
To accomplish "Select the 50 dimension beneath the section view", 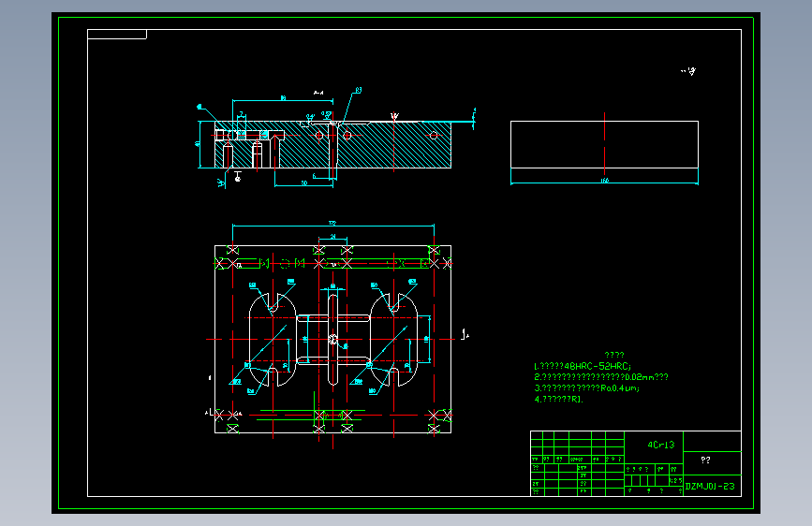I will pyautogui.click(x=304, y=183).
